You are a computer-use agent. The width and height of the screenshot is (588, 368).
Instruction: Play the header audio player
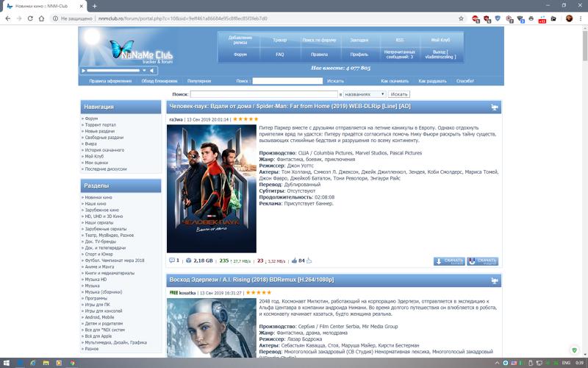[84, 71]
